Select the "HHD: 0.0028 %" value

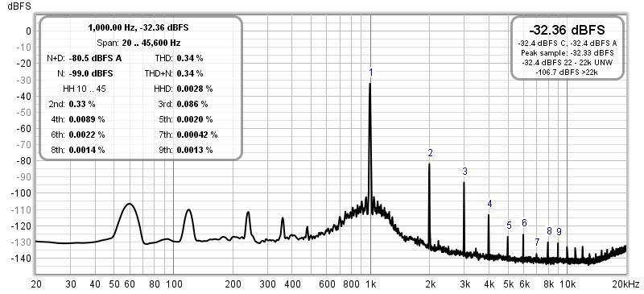[184, 89]
